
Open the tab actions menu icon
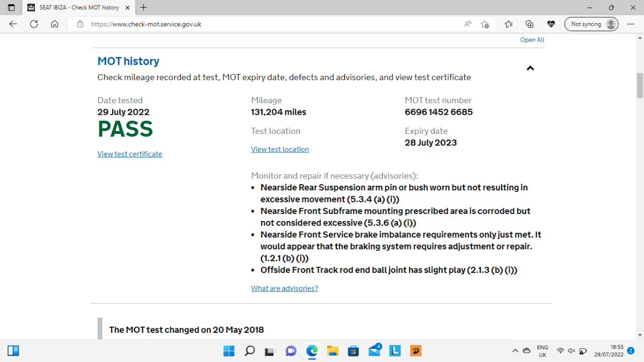tap(11, 8)
